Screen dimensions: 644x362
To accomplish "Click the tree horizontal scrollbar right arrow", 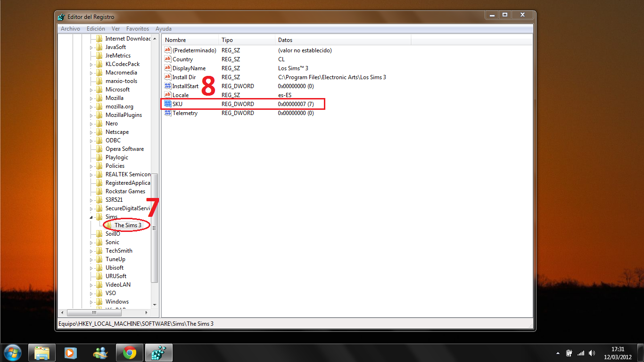I will (146, 313).
